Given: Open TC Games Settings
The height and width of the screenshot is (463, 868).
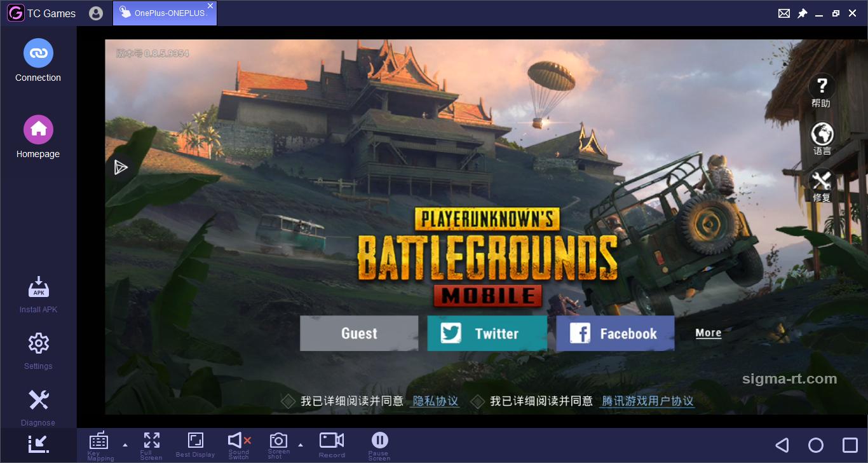Looking at the screenshot, I should [38, 350].
